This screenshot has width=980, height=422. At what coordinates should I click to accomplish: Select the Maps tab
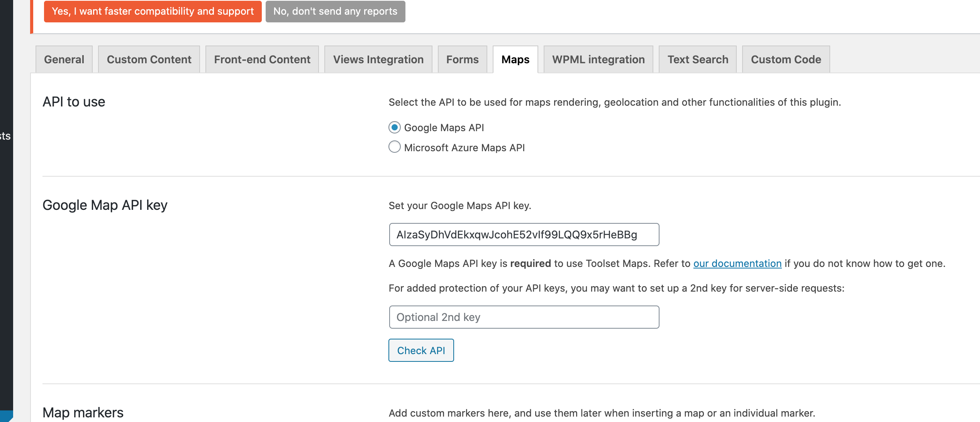tap(515, 59)
